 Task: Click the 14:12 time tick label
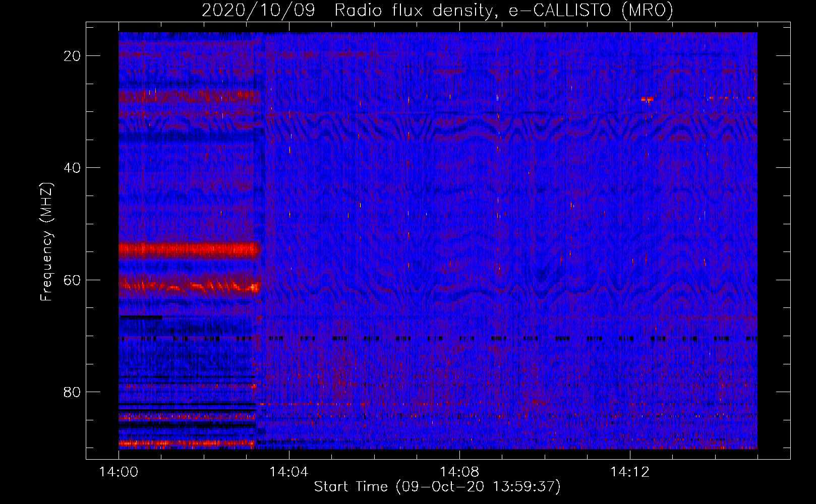(x=630, y=472)
